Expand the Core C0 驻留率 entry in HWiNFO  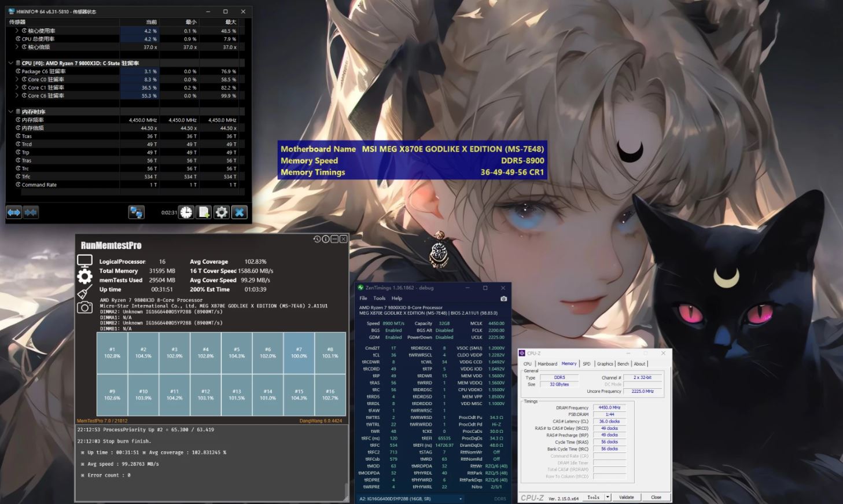tap(17, 79)
